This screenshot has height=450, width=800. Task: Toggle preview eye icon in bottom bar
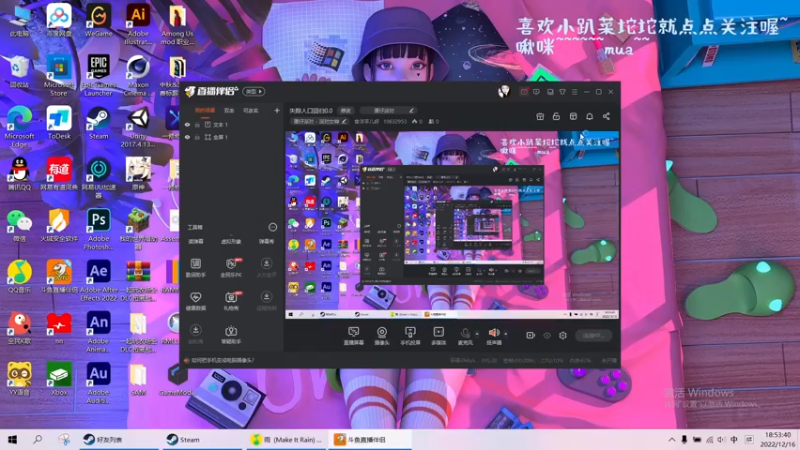[x=546, y=335]
